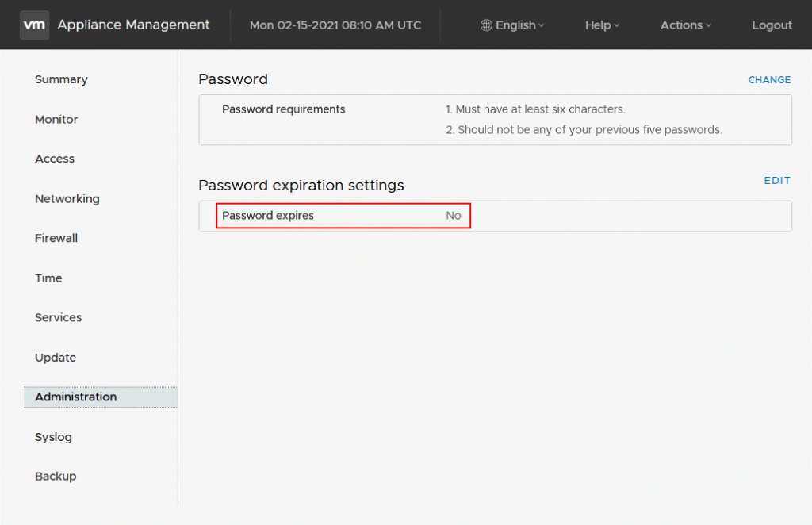
Task: Click the highlighted Password expires row
Action: tap(343, 215)
